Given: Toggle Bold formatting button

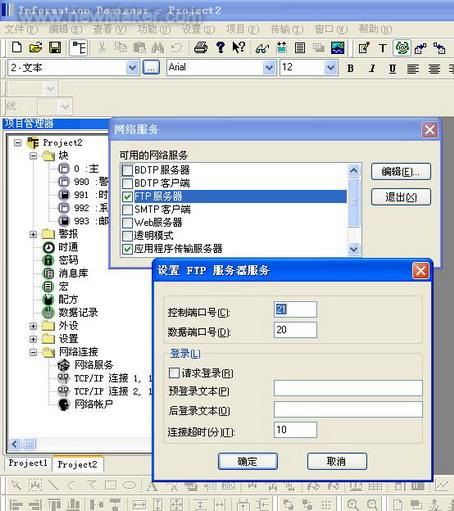Looking at the screenshot, I should 350,69.
